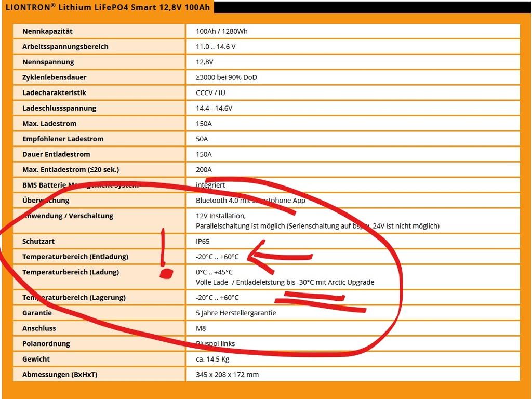Click the value 12,8V in table

coord(204,62)
